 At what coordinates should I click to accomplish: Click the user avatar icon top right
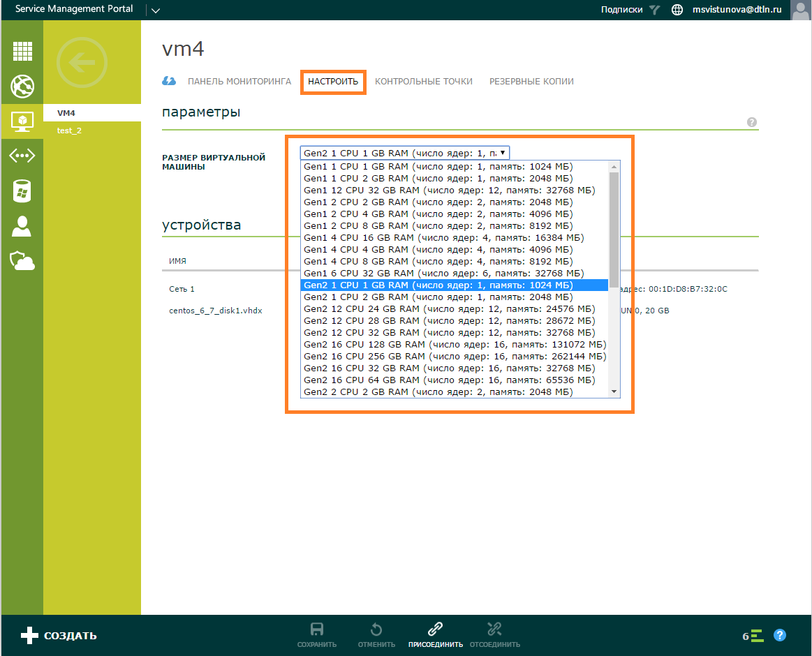pos(800,10)
